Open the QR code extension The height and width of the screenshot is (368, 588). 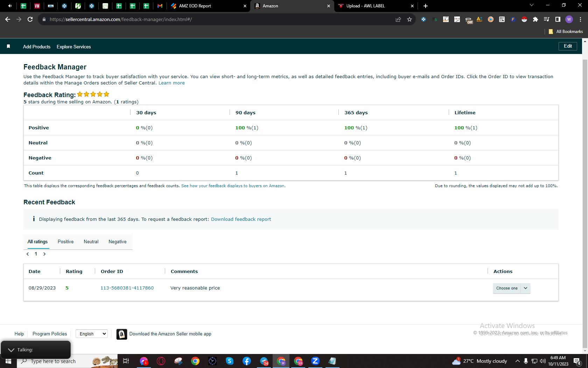point(502,19)
